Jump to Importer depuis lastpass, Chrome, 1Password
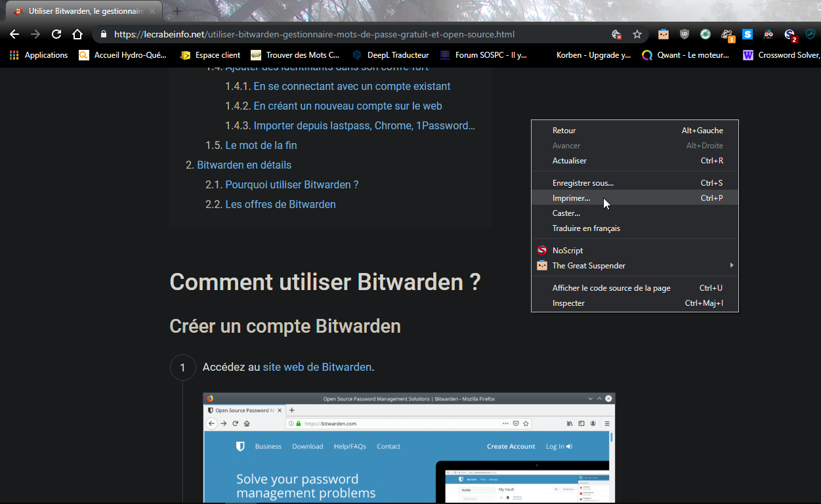 (x=364, y=125)
